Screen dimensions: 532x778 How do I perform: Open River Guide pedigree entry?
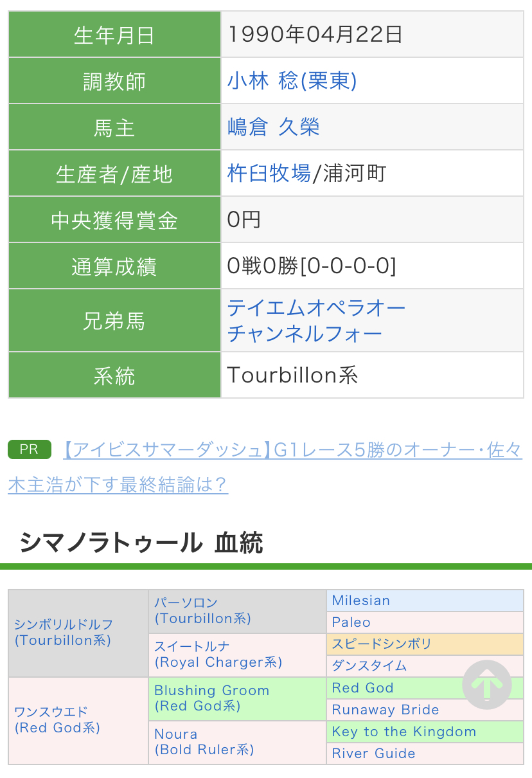coord(373,754)
